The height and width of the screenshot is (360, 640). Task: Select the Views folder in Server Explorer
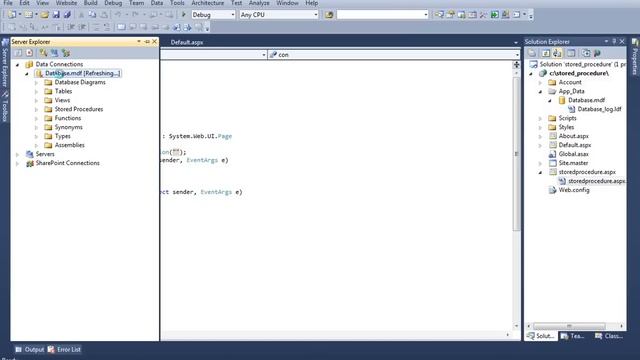click(62, 100)
